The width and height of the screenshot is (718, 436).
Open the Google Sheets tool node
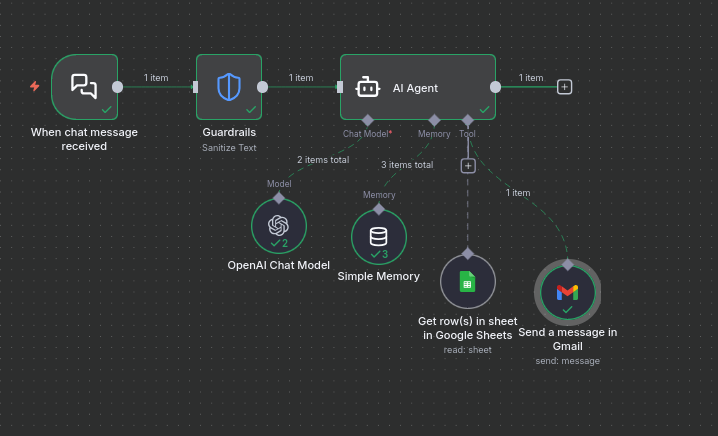(x=468, y=281)
